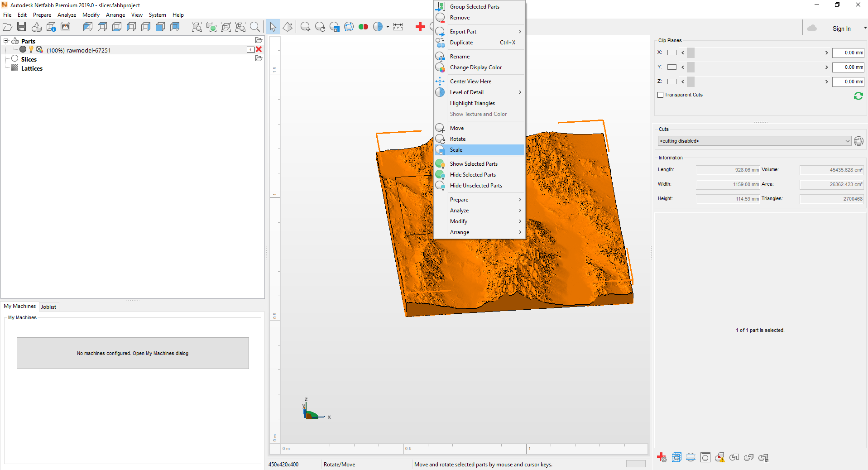Screen dimensions: 868x470
Task: Click the Move part toolbar icon
Action: [x=306, y=27]
